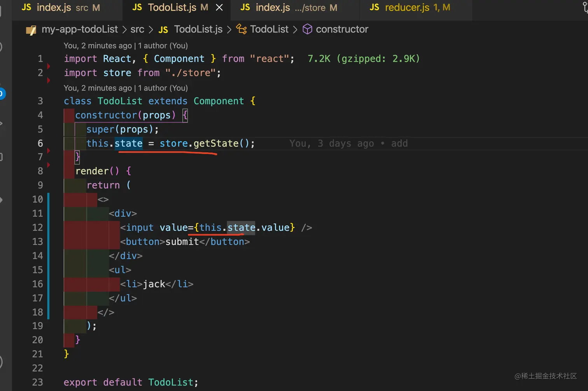Click 'React' in the first import line
Screen dimensions: 588x391
(x=117, y=59)
